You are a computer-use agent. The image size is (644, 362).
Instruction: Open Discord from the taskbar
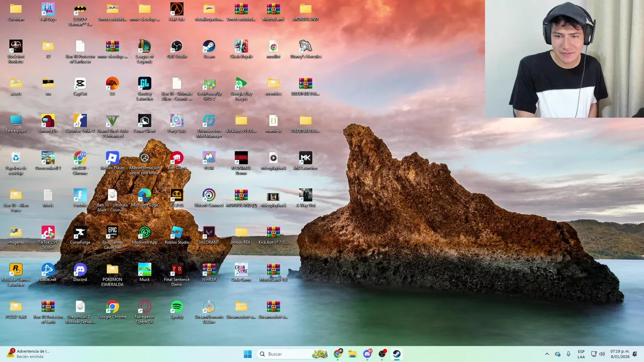coord(367,354)
